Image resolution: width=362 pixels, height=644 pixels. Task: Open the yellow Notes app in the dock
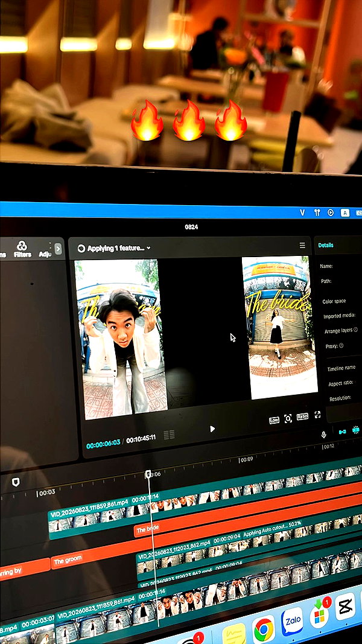coord(234,634)
